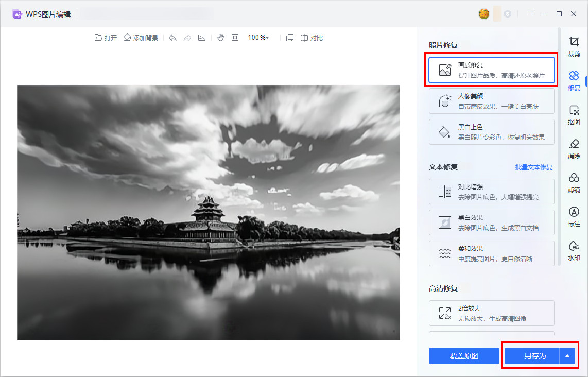Open the 标注 annotation tool
The width and height of the screenshot is (588, 377).
click(x=574, y=216)
